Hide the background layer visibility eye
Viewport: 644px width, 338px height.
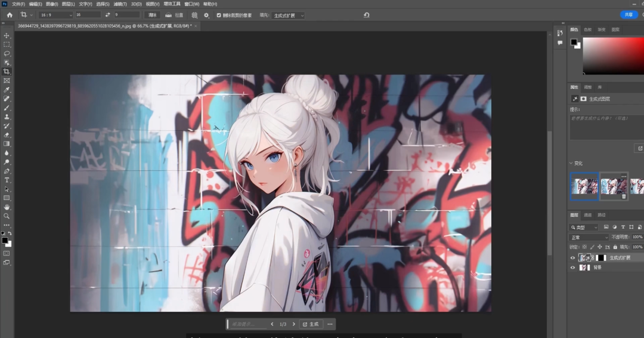tap(573, 268)
